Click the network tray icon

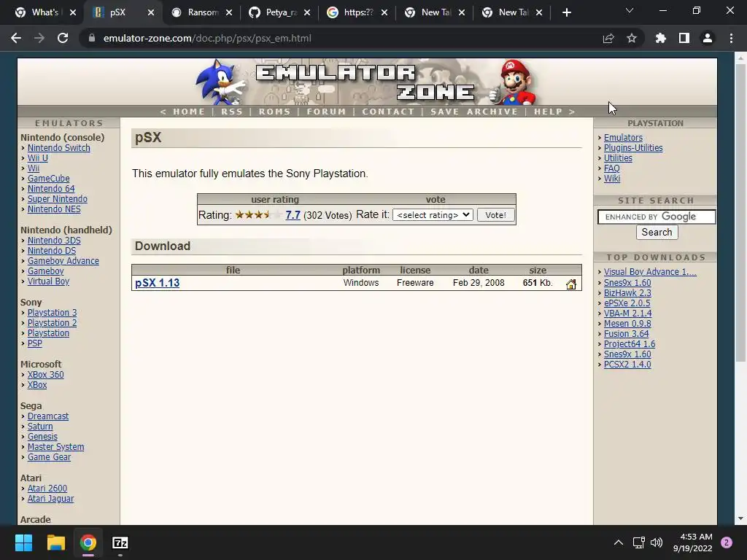[638, 542]
